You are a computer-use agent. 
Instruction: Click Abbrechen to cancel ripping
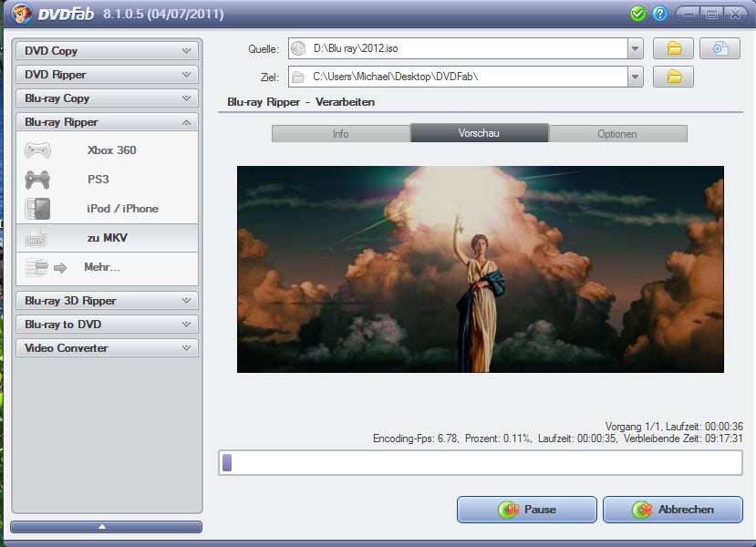point(673,510)
